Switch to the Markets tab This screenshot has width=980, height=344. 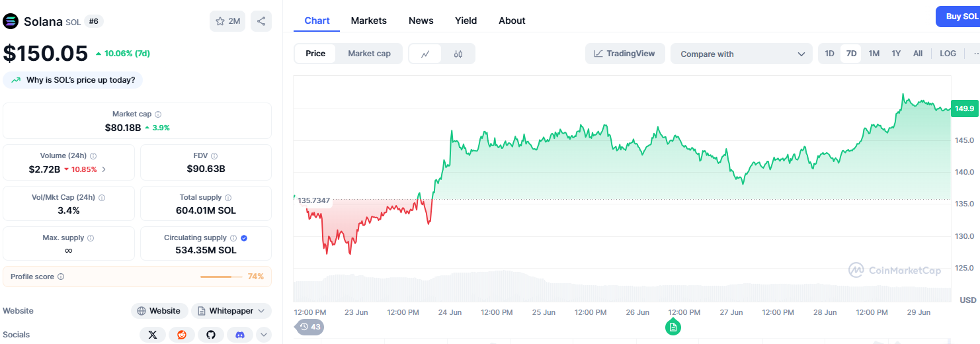[x=369, y=21]
